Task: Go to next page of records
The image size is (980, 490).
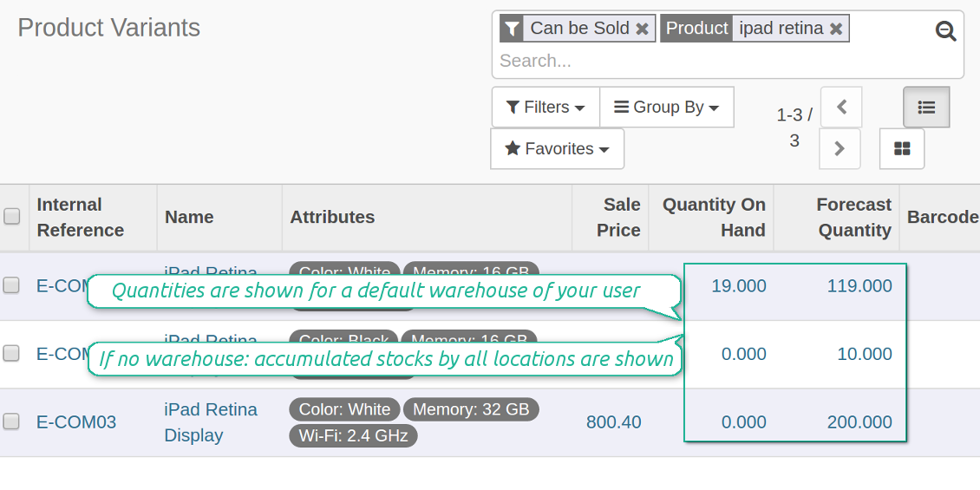Action: [x=840, y=149]
